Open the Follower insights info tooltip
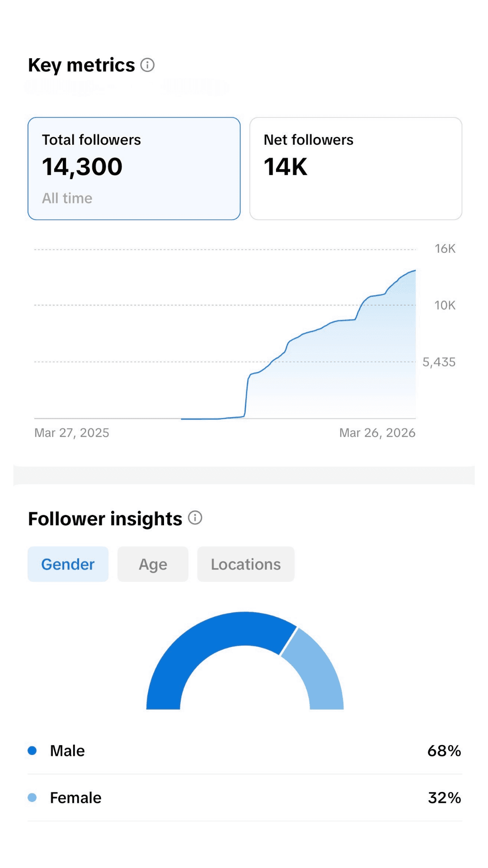This screenshot has width=488, height=868. tap(195, 517)
